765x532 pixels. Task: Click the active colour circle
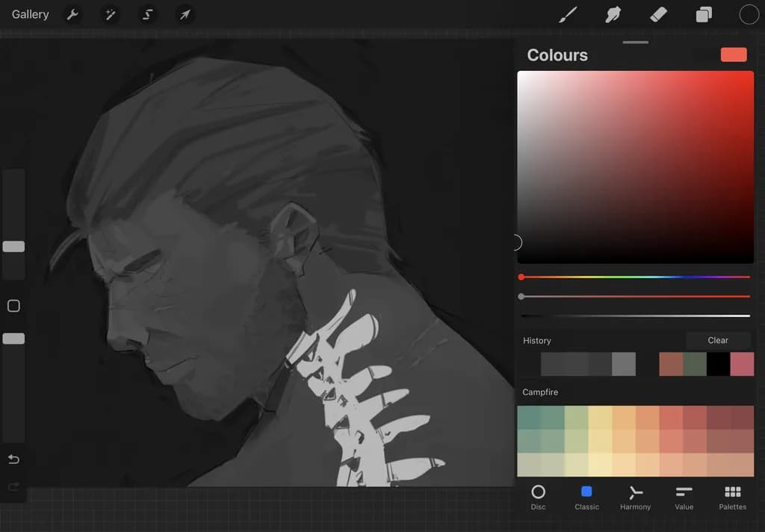pos(749,15)
